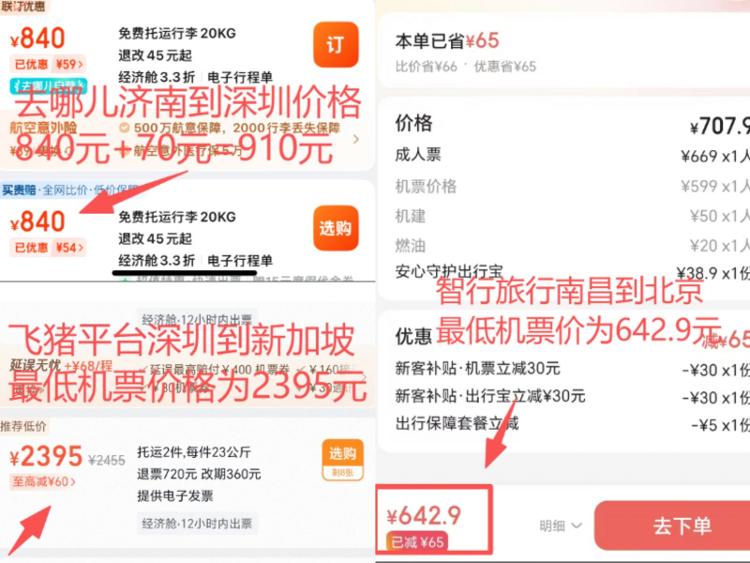Tap the 本单已省¥65 savings card

pos(563,52)
